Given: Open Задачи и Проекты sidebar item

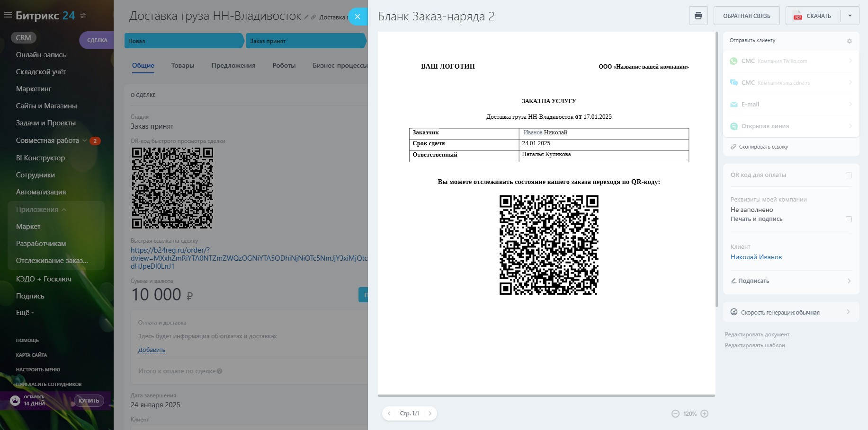Looking at the screenshot, I should pos(46,123).
